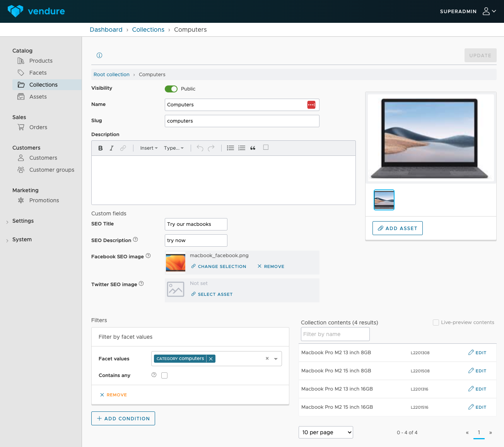The width and height of the screenshot is (504, 447).
Task: Click the macbook_facebook.png thumbnail
Action: coord(176,263)
